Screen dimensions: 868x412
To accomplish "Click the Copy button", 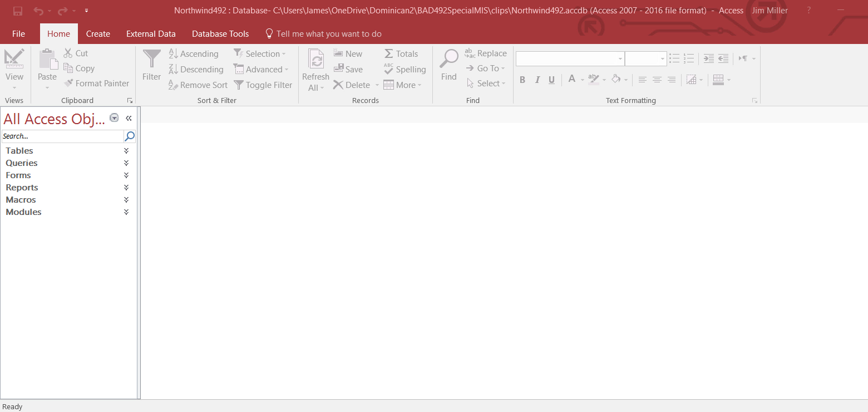I will click(x=79, y=68).
